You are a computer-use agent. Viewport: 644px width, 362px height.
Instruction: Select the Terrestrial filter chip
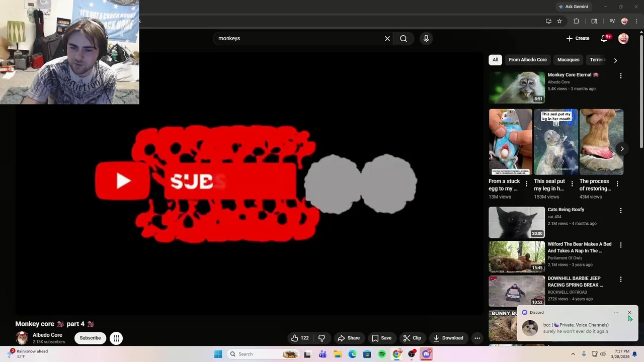[x=597, y=60]
